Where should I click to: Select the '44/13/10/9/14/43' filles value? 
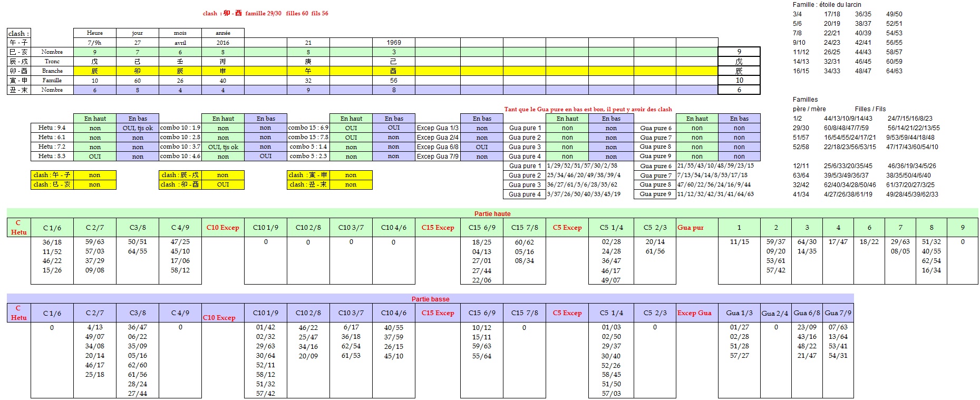[848, 119]
